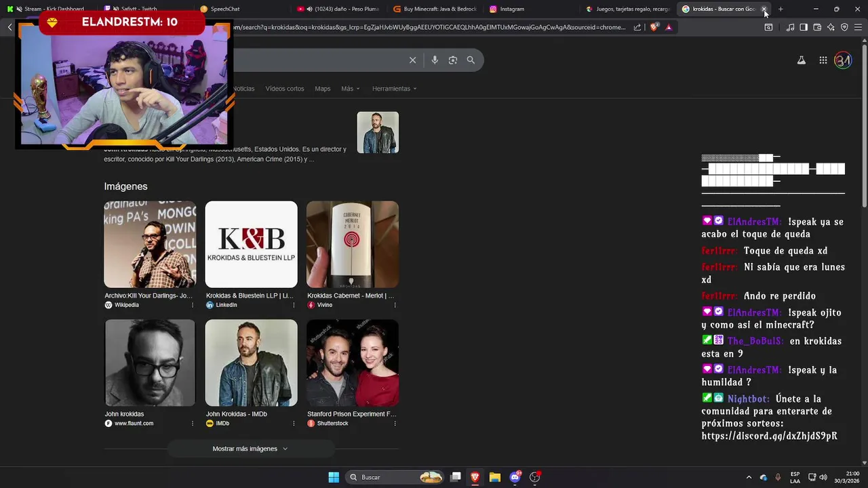
Task: Open options for flaunt.com image result
Action: (192, 424)
